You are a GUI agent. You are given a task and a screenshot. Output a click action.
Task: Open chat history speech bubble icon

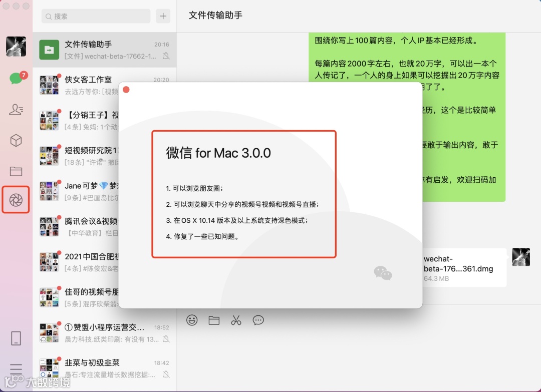(x=258, y=320)
